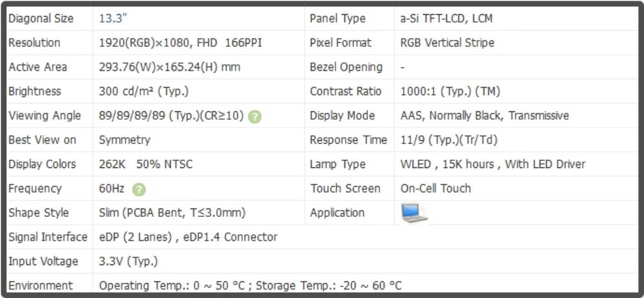Click the eDP Signal Interface value
The height and width of the screenshot is (298, 644).
(x=188, y=237)
